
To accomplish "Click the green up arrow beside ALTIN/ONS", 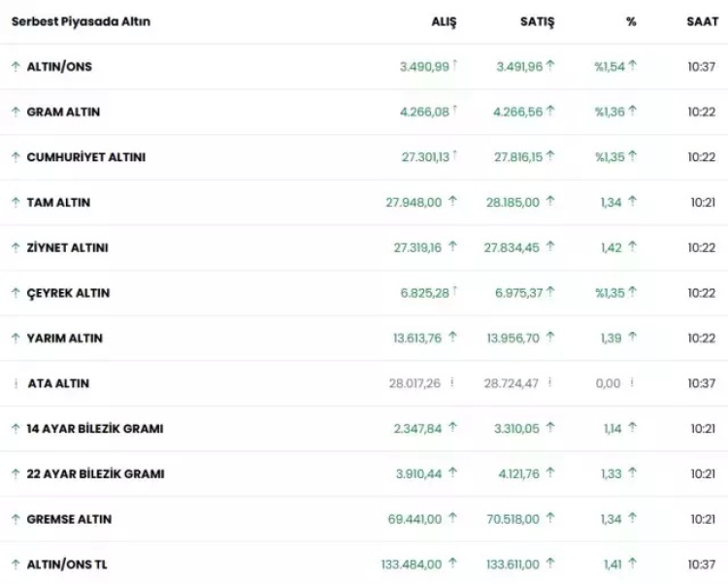I will click(x=16, y=67).
